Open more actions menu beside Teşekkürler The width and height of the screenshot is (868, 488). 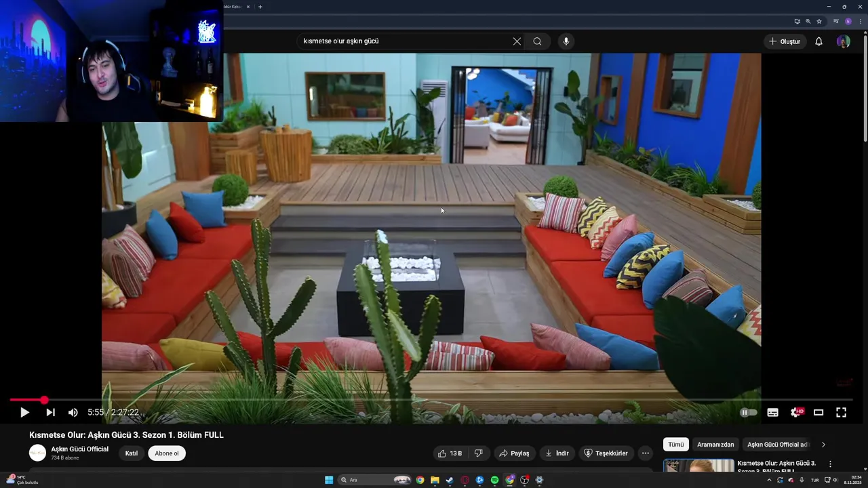click(x=646, y=453)
